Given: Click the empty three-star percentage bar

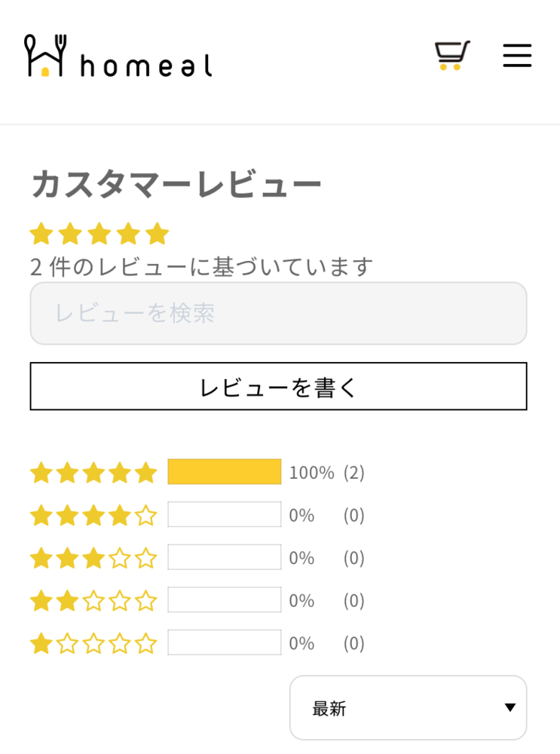Looking at the screenshot, I should pos(225,557).
